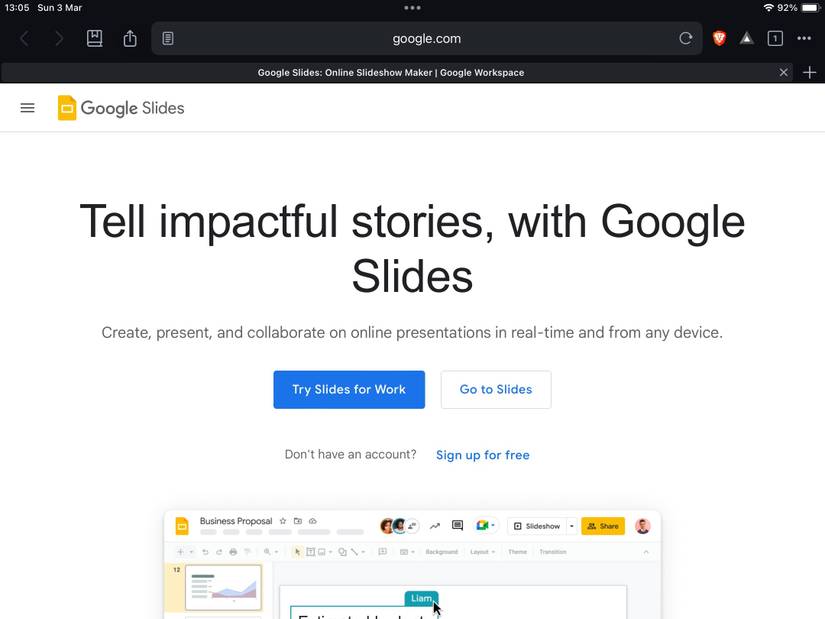This screenshot has width=825, height=619.
Task: Open Brave Shields lion icon
Action: [719, 39]
